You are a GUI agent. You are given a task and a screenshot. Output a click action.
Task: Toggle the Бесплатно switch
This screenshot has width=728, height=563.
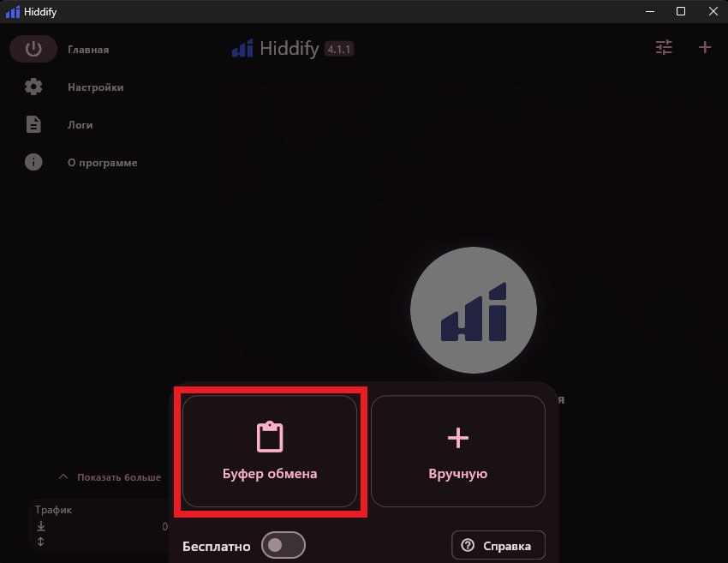[x=283, y=545]
